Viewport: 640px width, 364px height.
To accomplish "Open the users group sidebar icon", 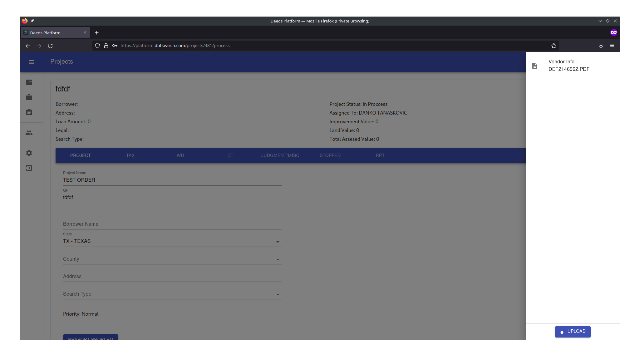I will 29,133.
